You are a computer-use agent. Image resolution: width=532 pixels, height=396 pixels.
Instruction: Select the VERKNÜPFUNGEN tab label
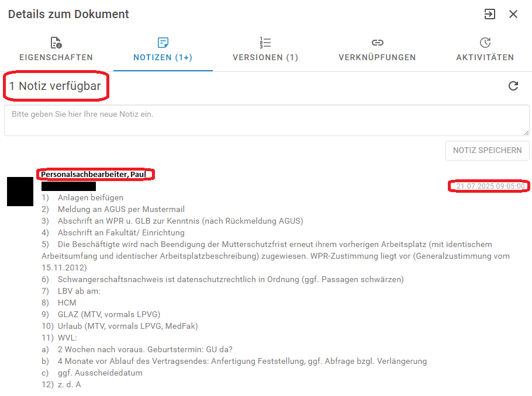[x=377, y=57]
